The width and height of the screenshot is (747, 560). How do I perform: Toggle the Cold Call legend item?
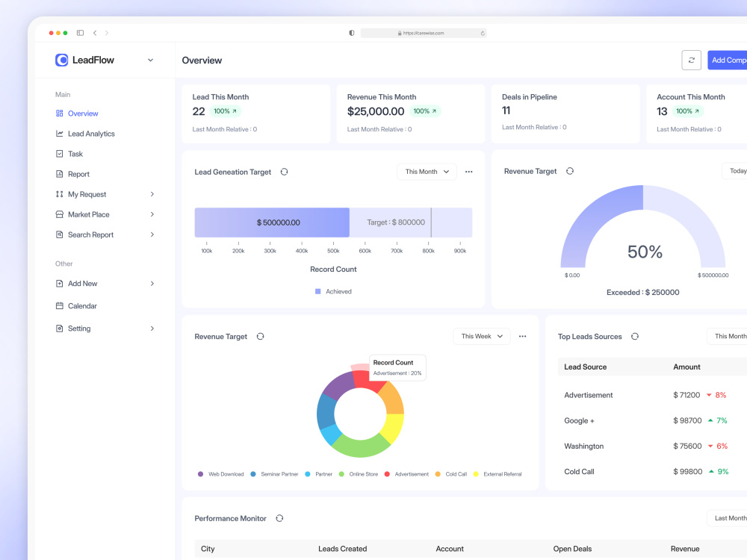[451, 474]
